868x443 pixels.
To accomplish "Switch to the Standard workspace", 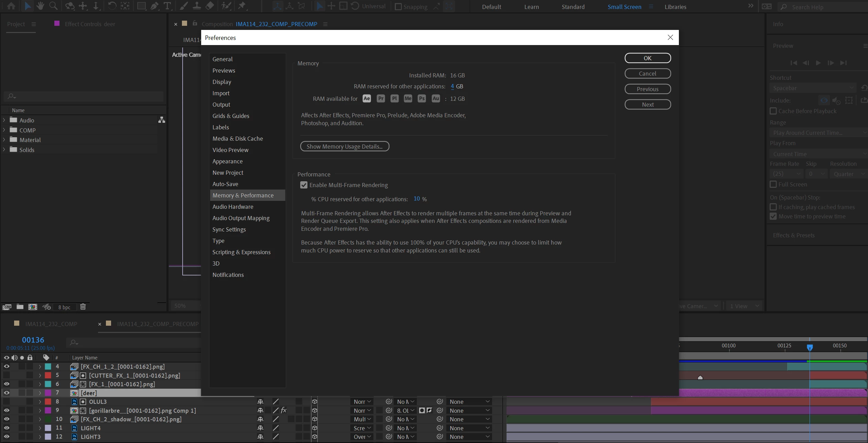I will point(573,7).
